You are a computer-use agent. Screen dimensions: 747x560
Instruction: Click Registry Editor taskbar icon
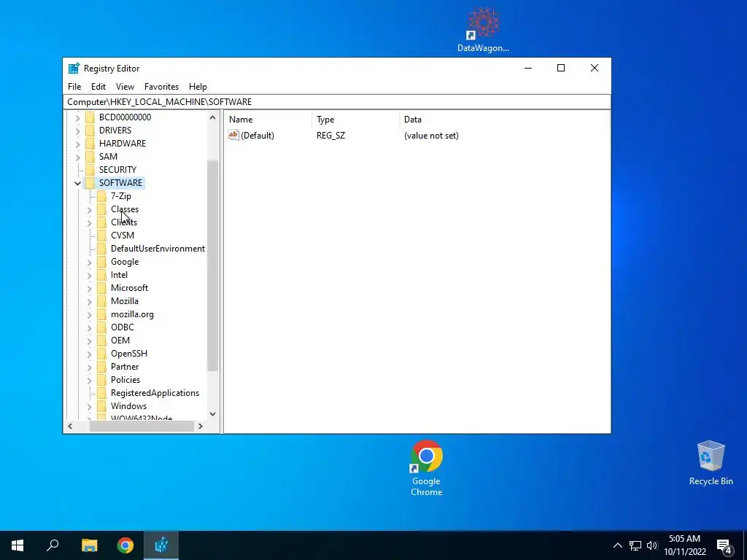pyautogui.click(x=161, y=545)
